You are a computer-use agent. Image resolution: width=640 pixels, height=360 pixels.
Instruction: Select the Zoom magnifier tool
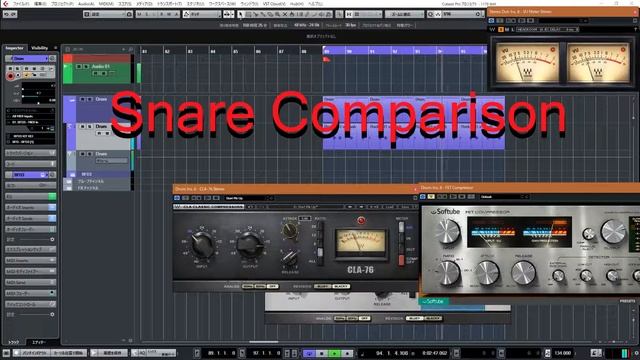pyautogui.click(x=277, y=14)
